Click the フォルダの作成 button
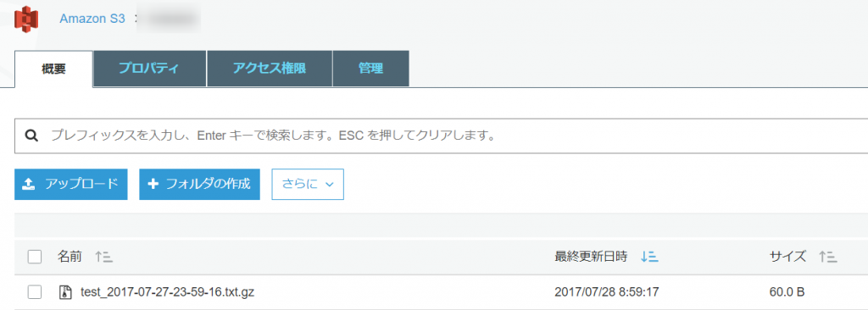The height and width of the screenshot is (310, 868). 199,185
